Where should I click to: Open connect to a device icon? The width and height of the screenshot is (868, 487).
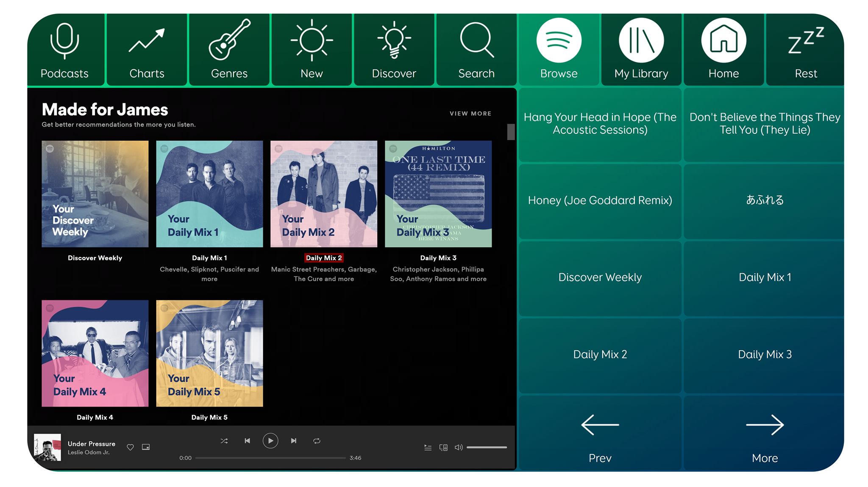(443, 448)
